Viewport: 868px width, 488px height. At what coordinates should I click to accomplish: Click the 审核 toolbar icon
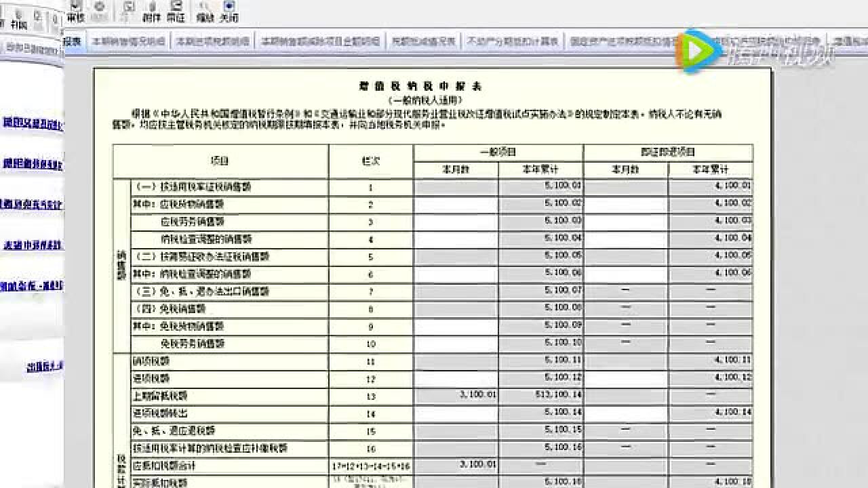click(75, 12)
